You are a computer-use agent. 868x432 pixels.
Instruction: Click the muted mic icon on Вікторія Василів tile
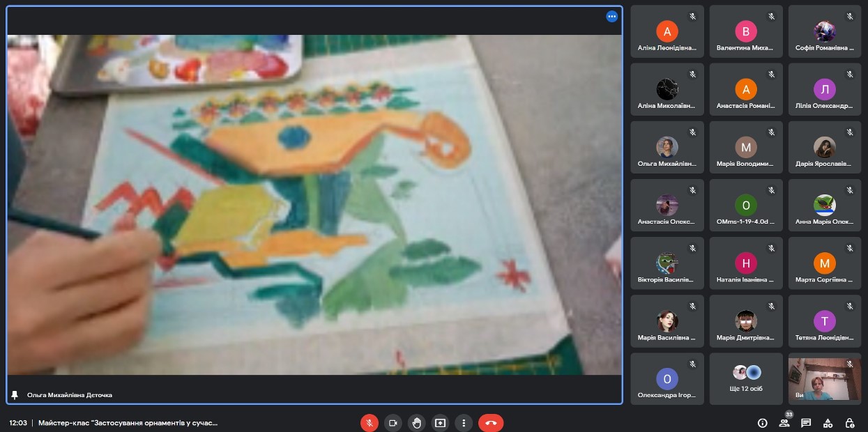693,247
